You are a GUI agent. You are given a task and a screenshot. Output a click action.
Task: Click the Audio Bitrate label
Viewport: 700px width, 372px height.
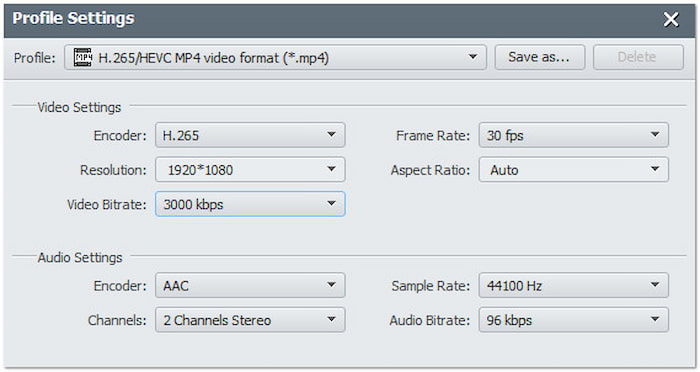429,320
